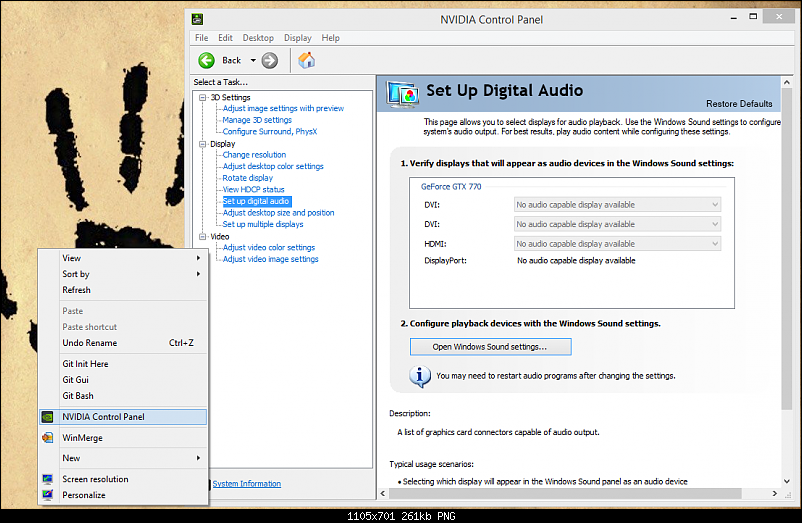
Task: Click the blue information icon
Action: pos(419,376)
